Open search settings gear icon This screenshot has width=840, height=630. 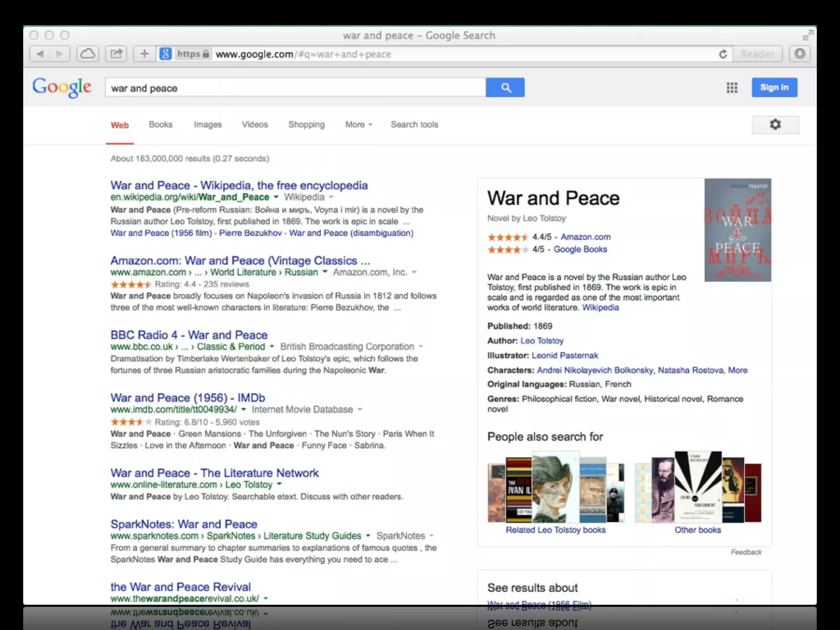pyautogui.click(x=775, y=125)
